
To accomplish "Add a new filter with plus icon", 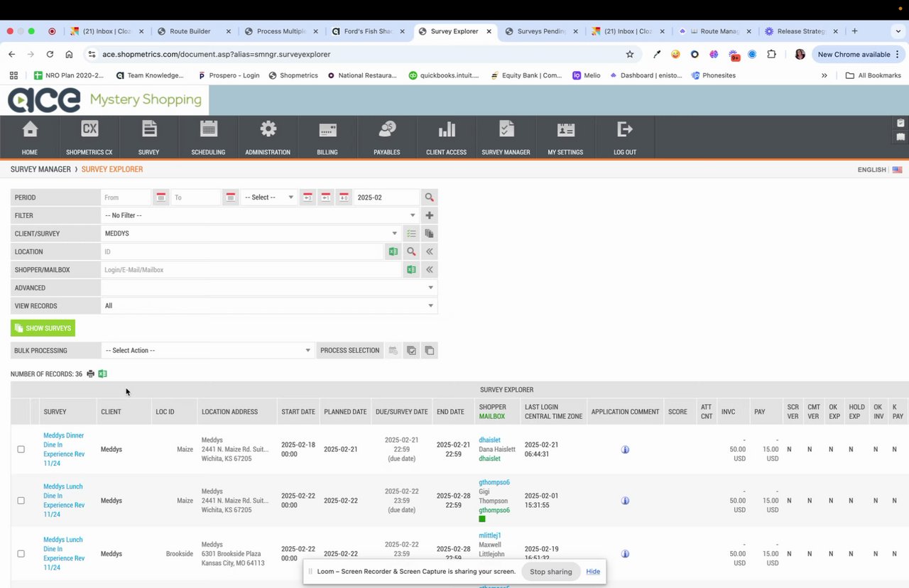I will [x=429, y=215].
